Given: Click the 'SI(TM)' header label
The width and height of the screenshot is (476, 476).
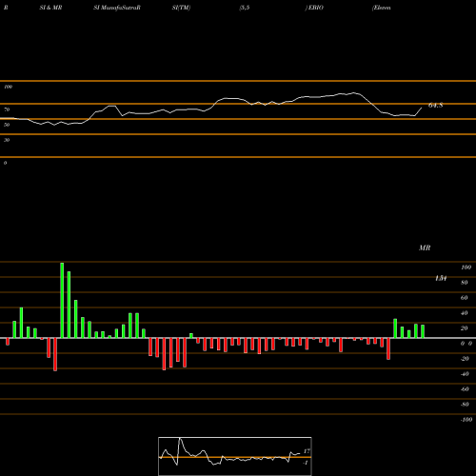Looking at the screenshot, I should [181, 8].
